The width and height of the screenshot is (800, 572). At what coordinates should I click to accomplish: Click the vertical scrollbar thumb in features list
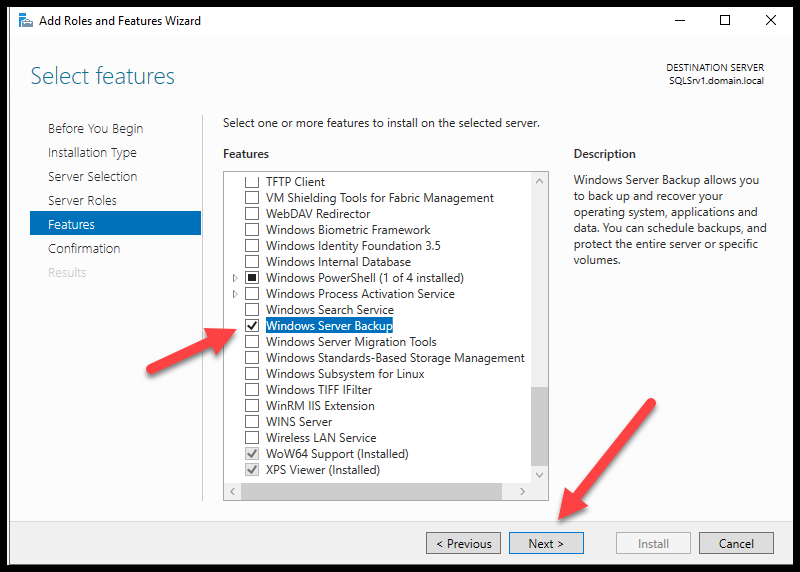click(539, 426)
